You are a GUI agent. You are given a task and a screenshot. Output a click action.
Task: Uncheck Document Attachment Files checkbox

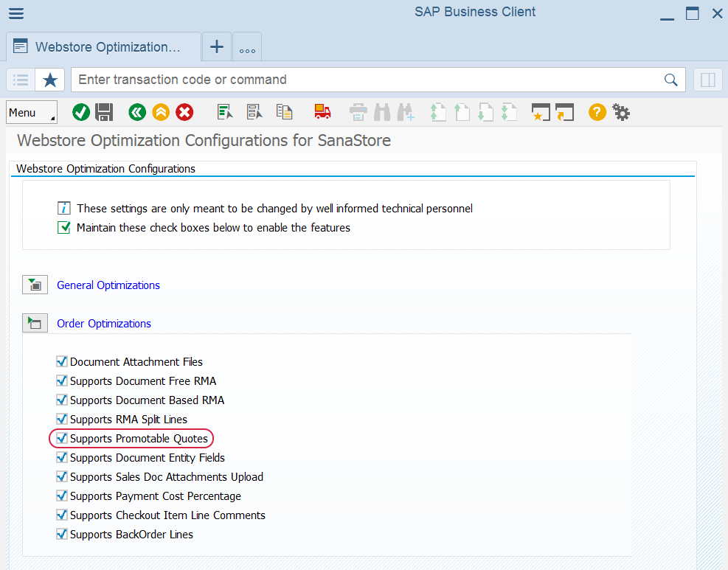pos(62,361)
